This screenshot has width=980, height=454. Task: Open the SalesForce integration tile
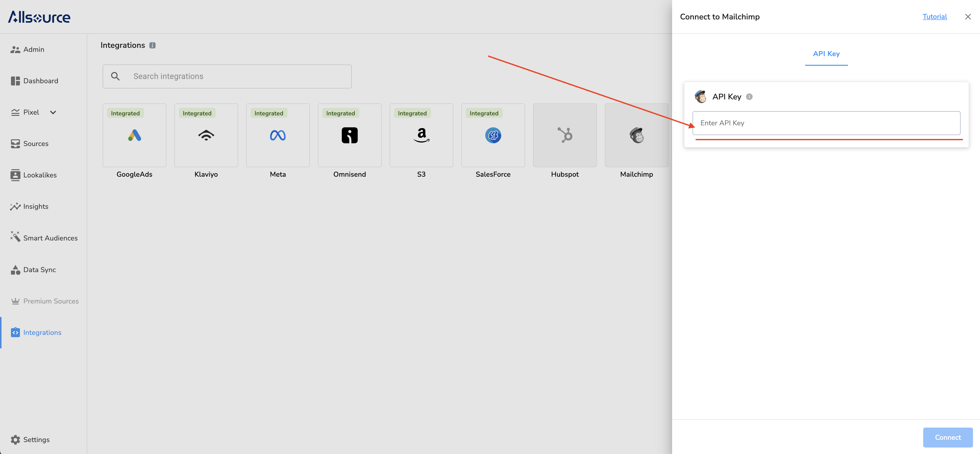click(x=493, y=136)
